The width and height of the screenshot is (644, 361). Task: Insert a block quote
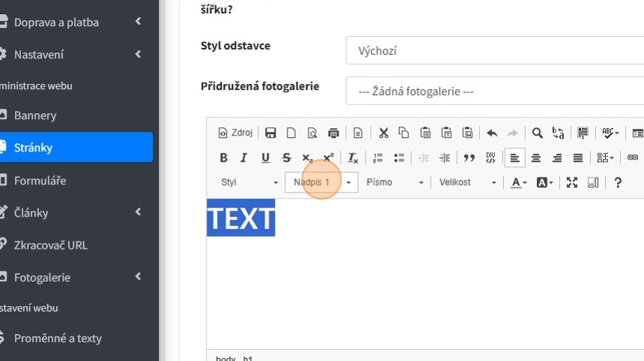[470, 158]
